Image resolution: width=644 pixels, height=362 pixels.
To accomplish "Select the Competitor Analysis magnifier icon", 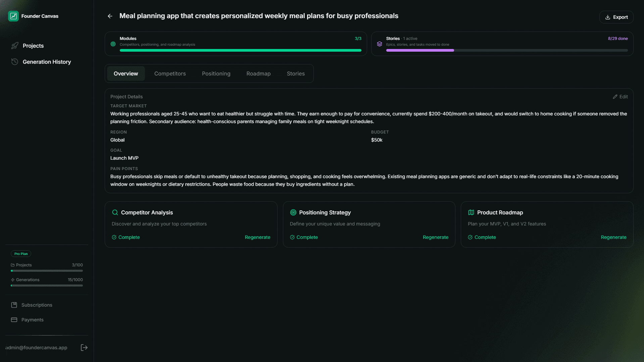I will pos(115,212).
